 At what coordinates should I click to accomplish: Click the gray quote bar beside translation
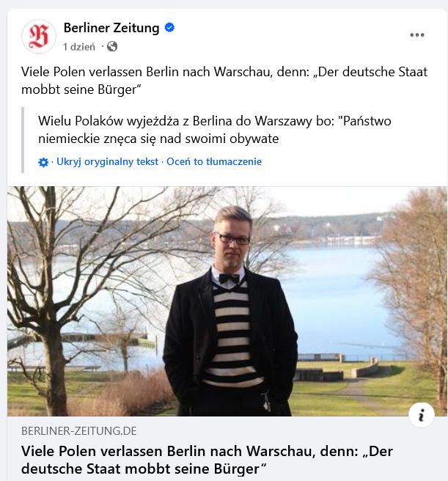pyautogui.click(x=23, y=140)
